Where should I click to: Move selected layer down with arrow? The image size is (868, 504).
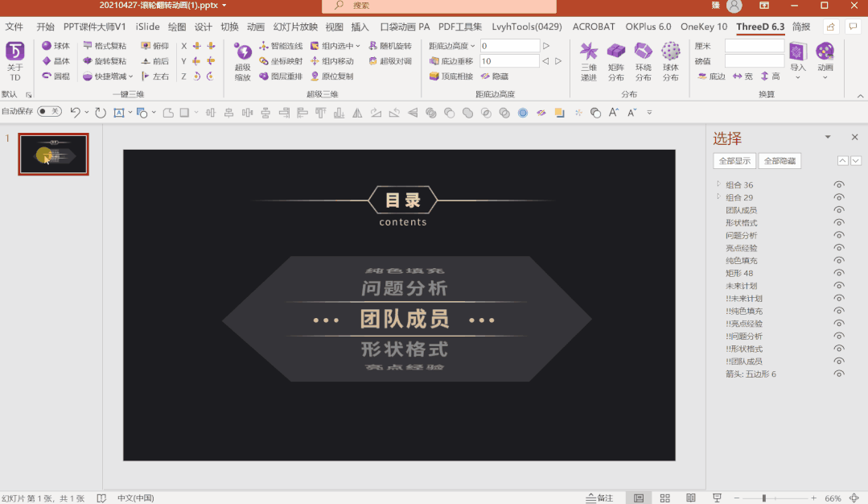click(856, 160)
